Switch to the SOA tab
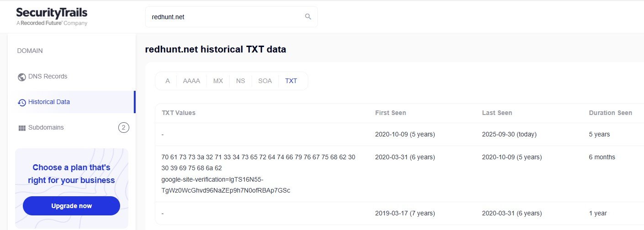Image resolution: width=644 pixels, height=230 pixels. point(265,81)
